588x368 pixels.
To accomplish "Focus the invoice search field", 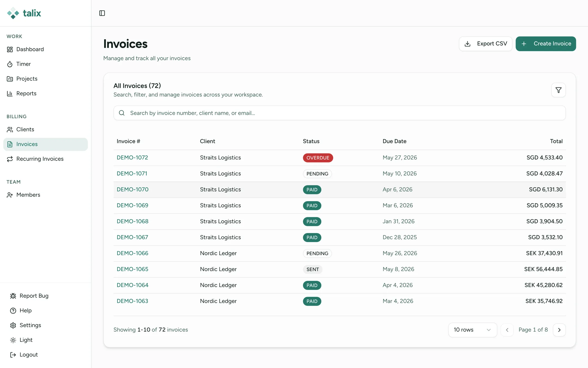I will pyautogui.click(x=339, y=113).
